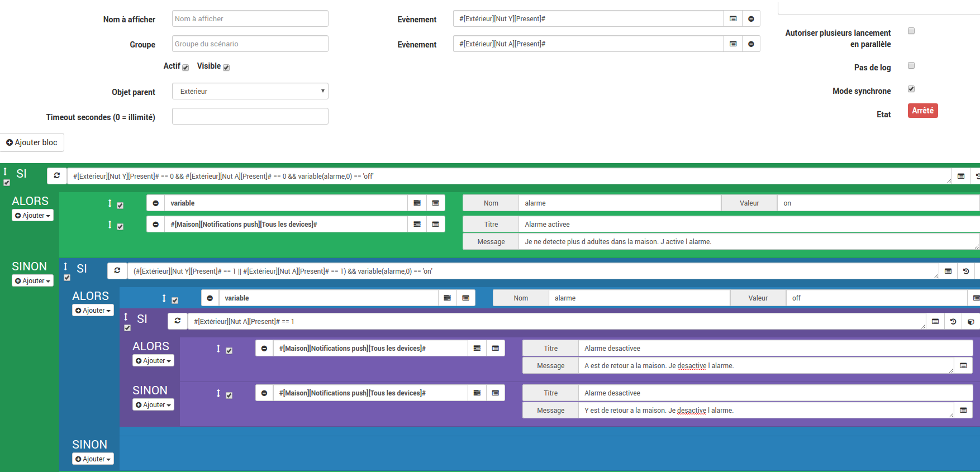Click the Valeur field containing 'off'
This screenshot has width=980, height=472.
[877, 298]
